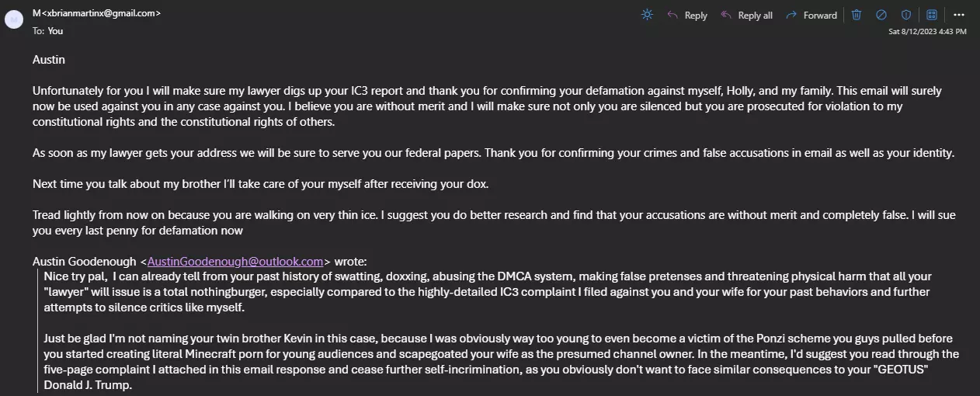This screenshot has height=396, width=980.
Task: Toggle the light/dark sun icon
Action: tap(647, 15)
